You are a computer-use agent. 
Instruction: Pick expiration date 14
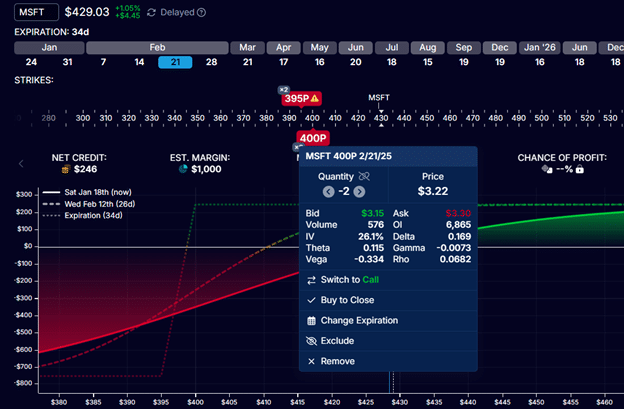(139, 62)
